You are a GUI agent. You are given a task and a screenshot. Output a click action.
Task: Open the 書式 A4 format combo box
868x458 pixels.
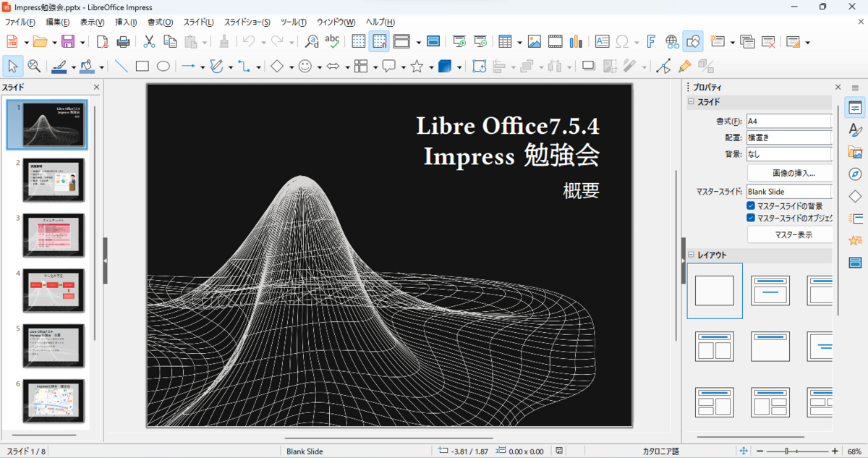(788, 121)
